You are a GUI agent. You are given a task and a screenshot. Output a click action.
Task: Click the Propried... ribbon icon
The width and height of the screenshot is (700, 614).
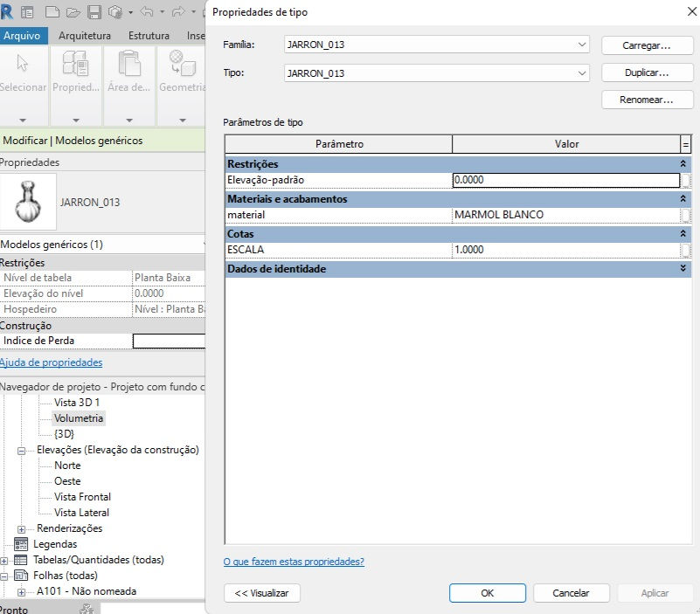pyautogui.click(x=75, y=63)
